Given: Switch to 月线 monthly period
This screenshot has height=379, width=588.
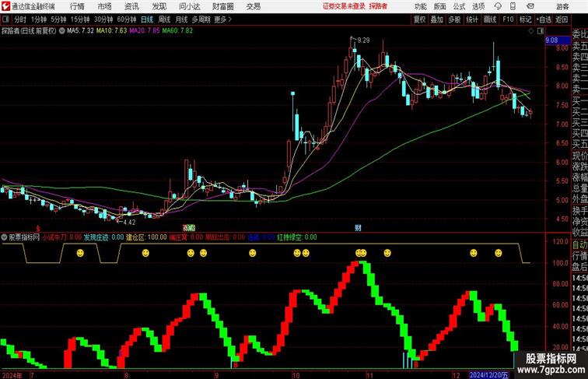Looking at the screenshot, I should point(181,19).
